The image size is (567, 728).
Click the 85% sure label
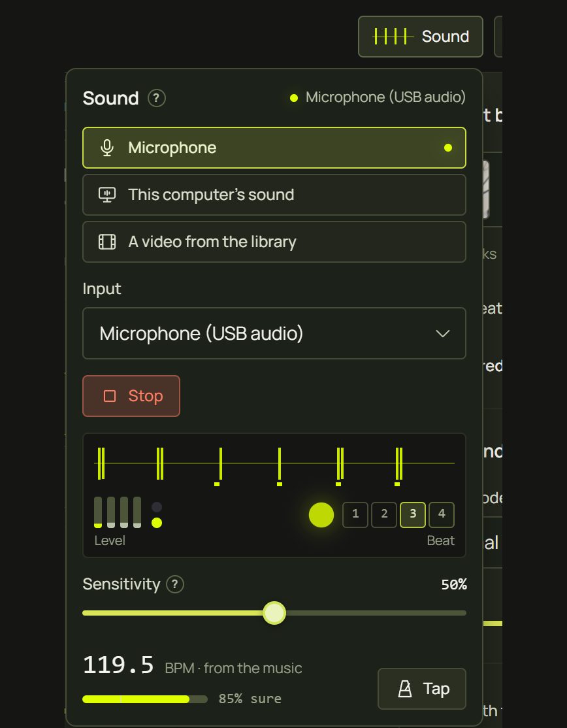pos(250,699)
